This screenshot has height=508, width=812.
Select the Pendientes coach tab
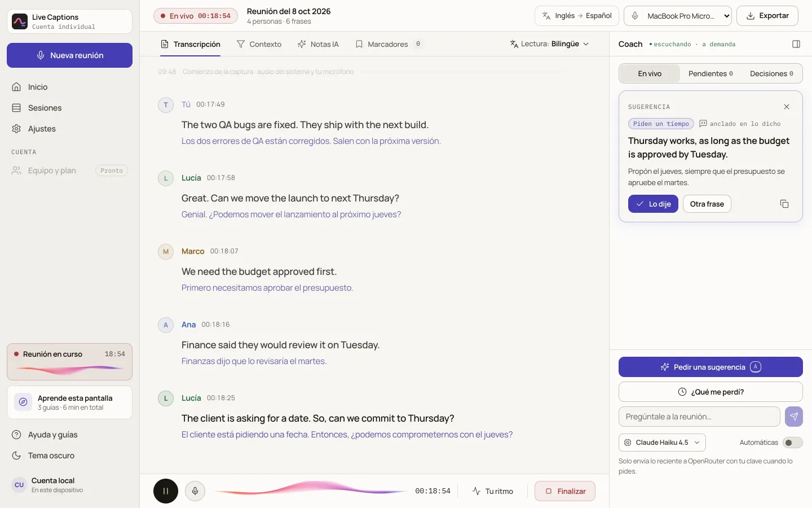pyautogui.click(x=710, y=73)
